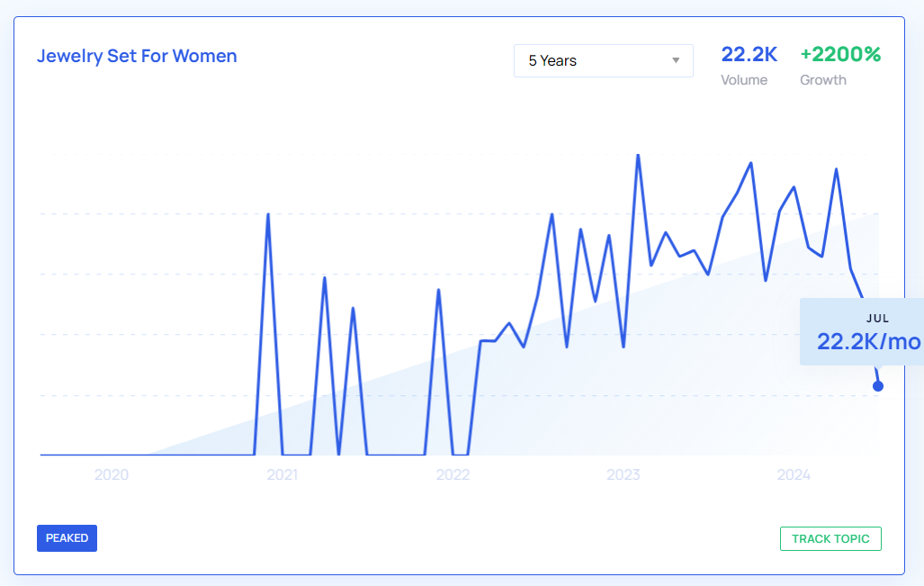Select the 2021 label on the x-axis

(283, 474)
